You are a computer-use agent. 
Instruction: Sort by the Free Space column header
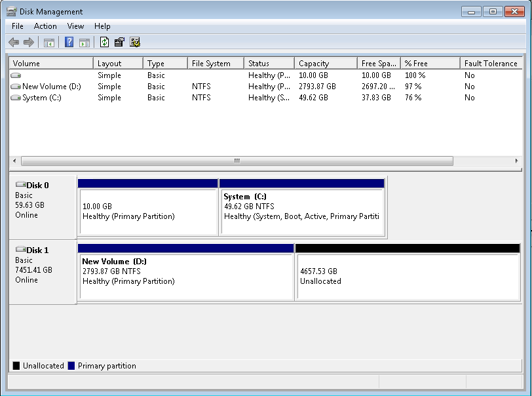click(379, 64)
